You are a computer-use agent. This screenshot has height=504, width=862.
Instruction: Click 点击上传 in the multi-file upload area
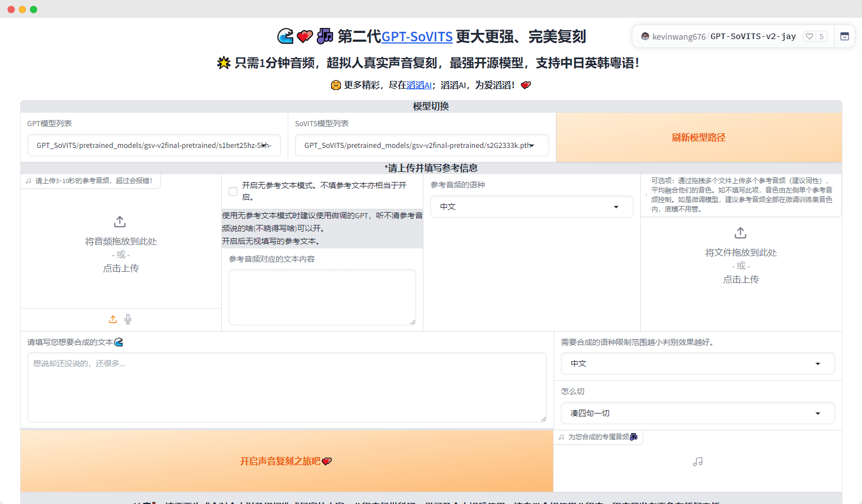tap(741, 280)
